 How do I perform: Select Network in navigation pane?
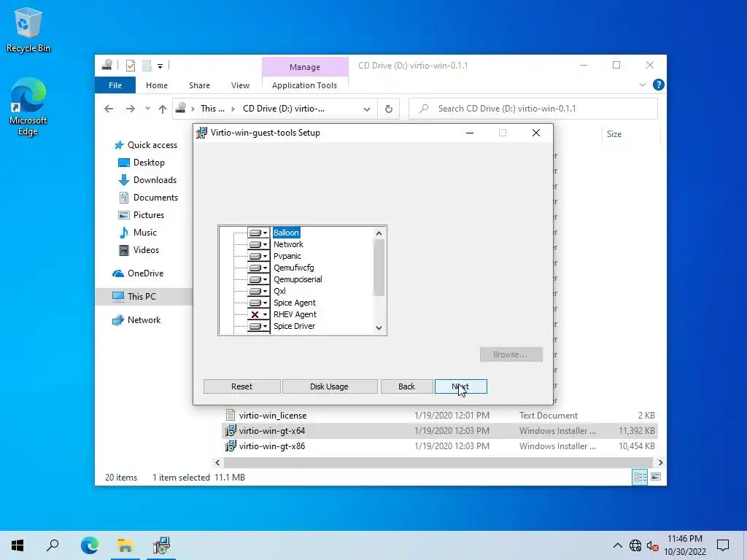[x=136, y=320]
